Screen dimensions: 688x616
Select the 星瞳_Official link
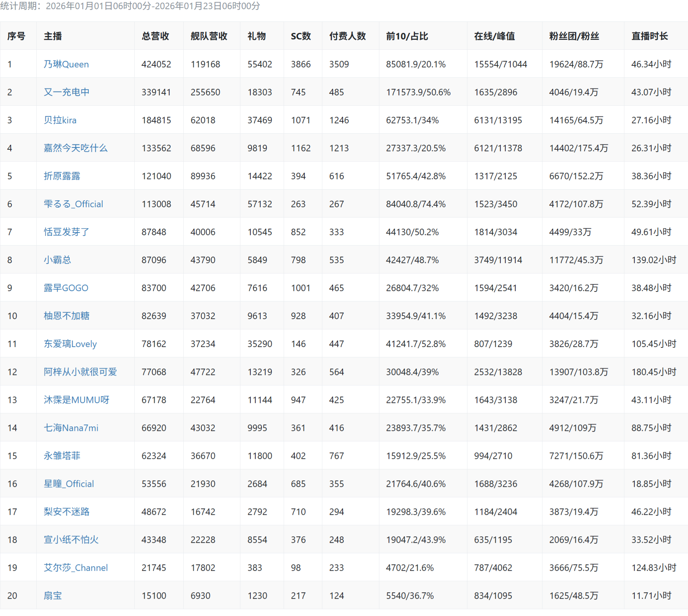tap(69, 484)
